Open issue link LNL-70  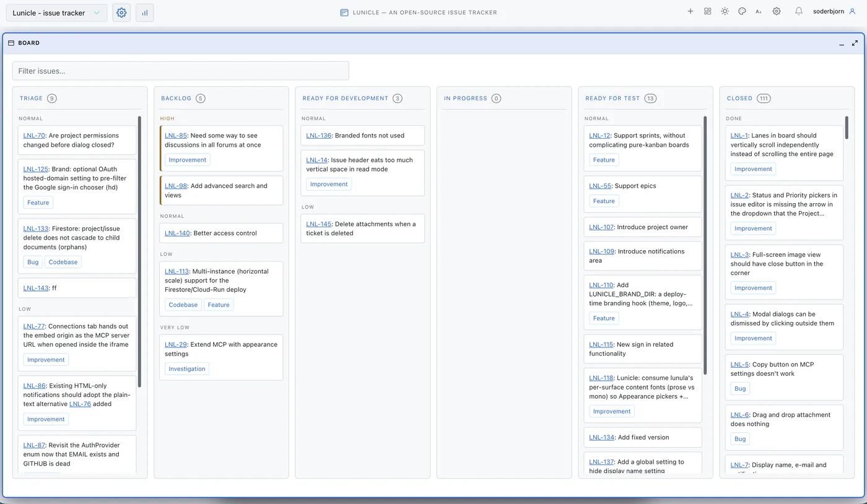pyautogui.click(x=34, y=136)
